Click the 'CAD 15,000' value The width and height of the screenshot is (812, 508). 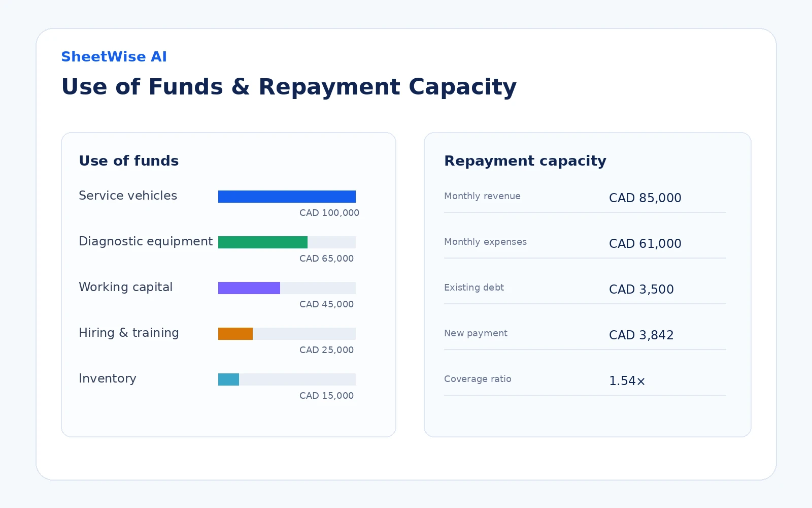(x=326, y=396)
